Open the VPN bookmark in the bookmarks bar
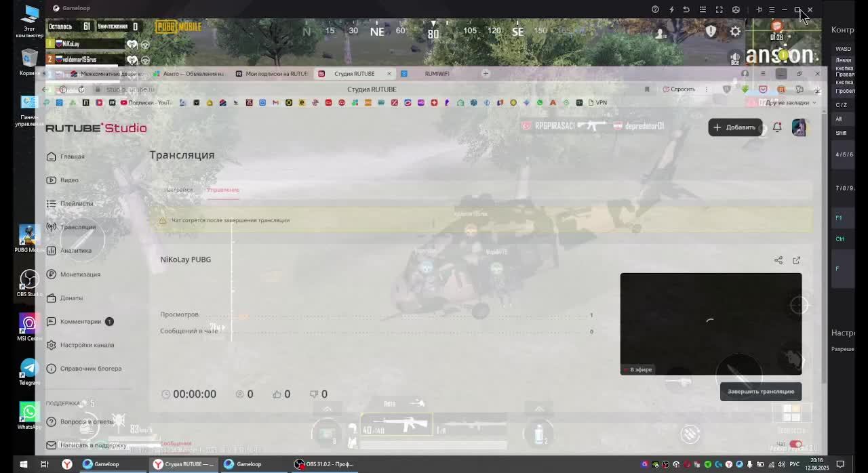 coord(597,102)
